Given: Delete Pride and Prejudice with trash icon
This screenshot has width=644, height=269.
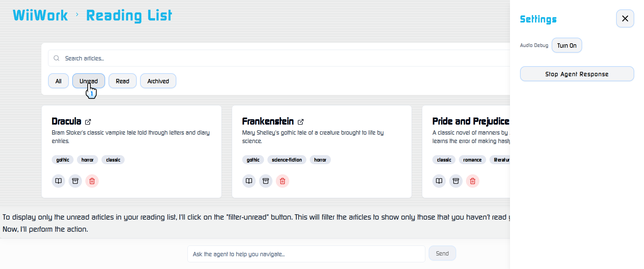Looking at the screenshot, I should point(473,181).
